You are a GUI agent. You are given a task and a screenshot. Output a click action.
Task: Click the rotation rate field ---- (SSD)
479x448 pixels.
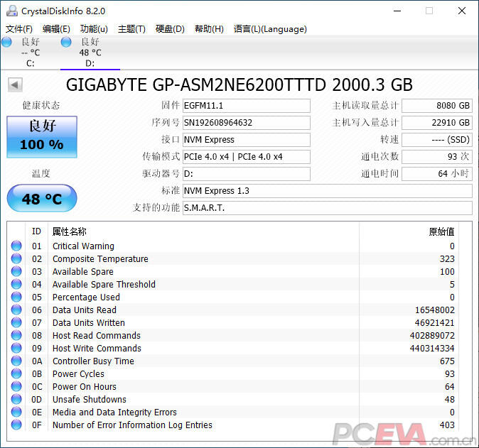pyautogui.click(x=437, y=139)
